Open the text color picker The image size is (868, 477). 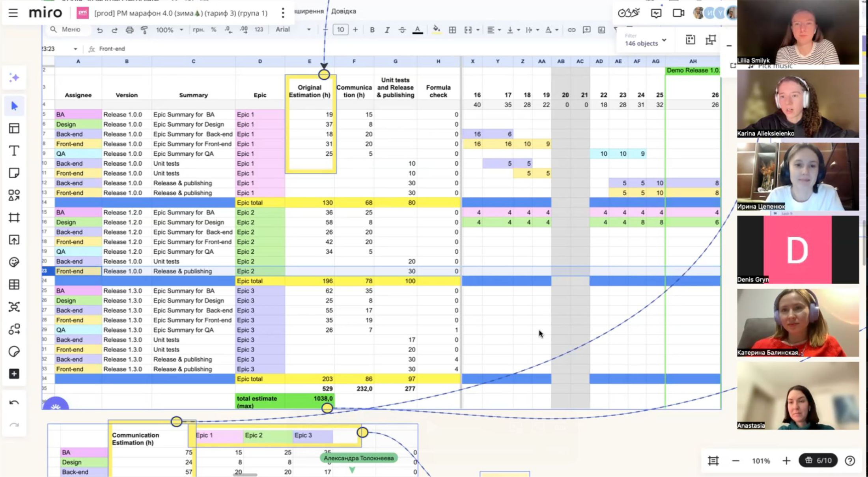click(x=417, y=30)
